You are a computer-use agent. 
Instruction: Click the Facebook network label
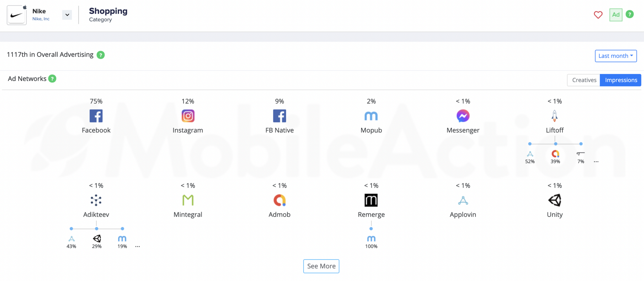coord(96,130)
